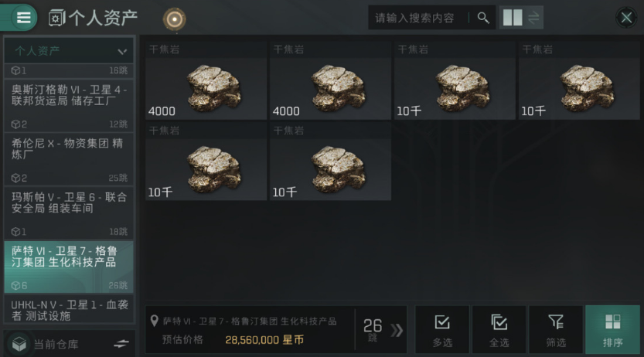Click the golden circular radar icon

point(174,19)
